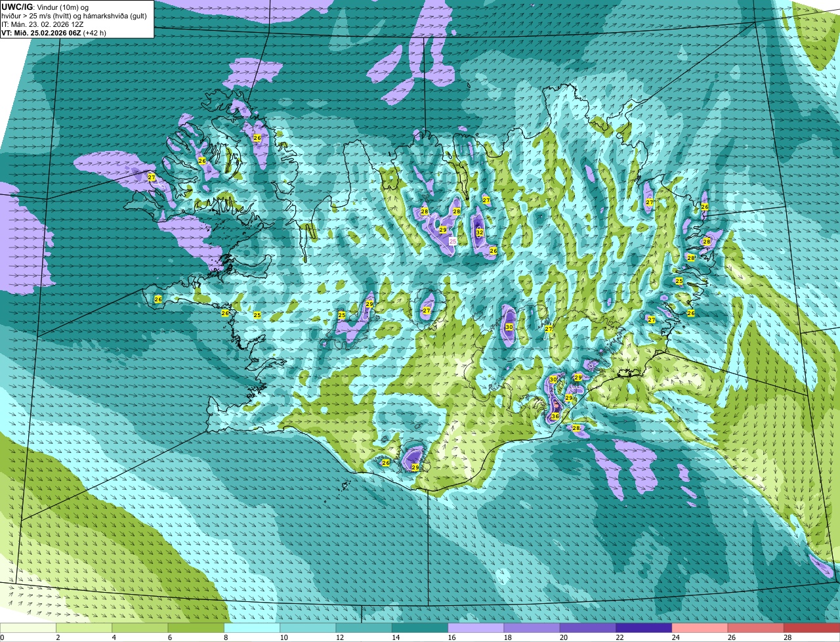The height and width of the screenshot is (642, 840).
Task: Click the 22–24 m/s dark indigo swatch
Action: point(644,628)
